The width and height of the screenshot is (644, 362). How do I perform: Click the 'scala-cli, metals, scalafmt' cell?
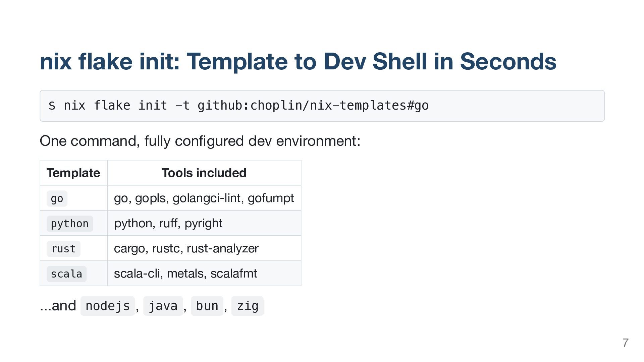coord(185,274)
